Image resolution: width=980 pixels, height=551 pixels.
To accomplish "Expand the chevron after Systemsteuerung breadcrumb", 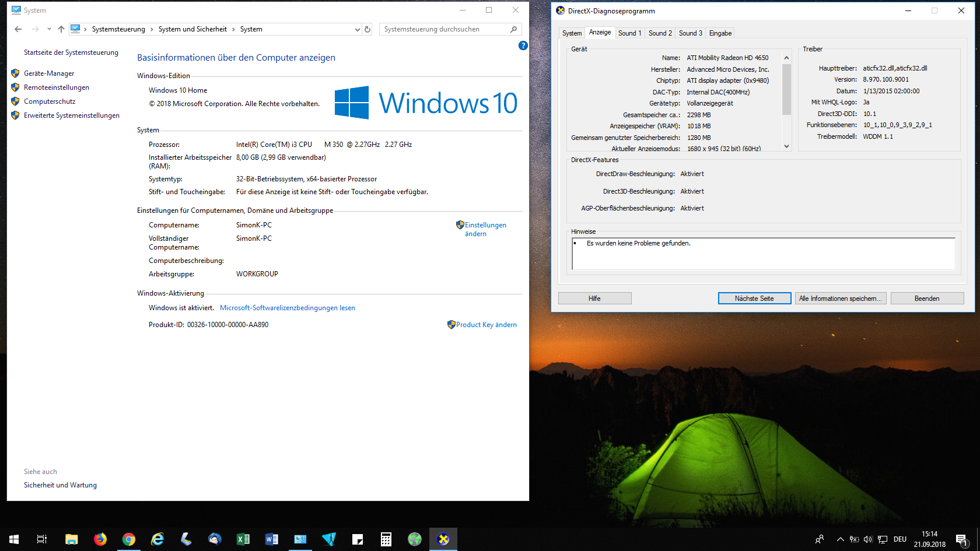I will (x=152, y=29).
